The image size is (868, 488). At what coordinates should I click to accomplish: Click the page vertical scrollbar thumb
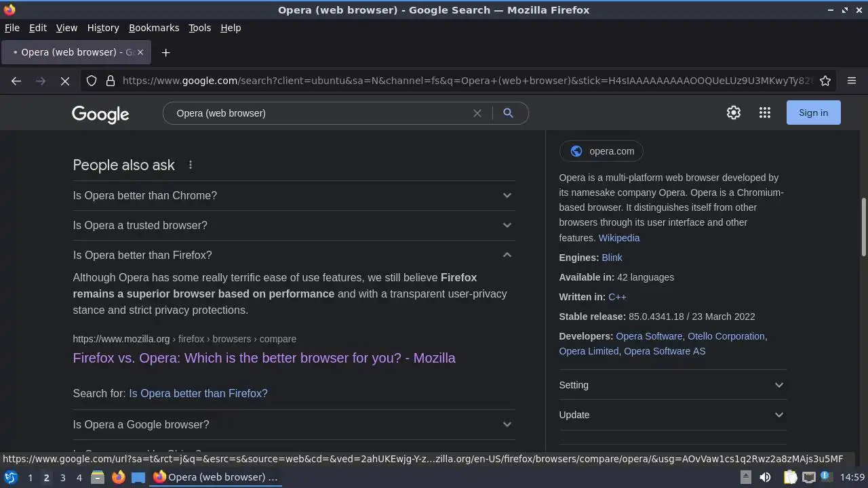click(x=863, y=227)
